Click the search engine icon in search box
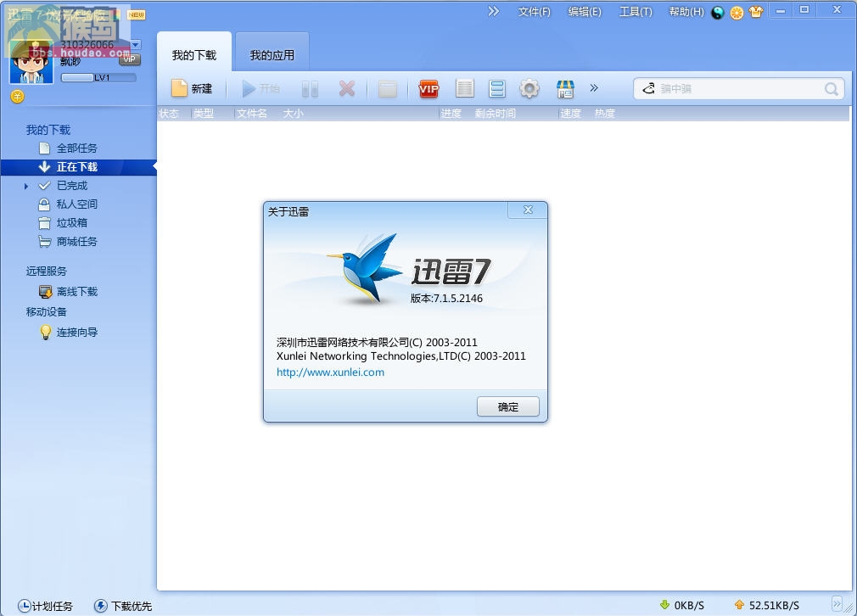Image resolution: width=857 pixels, height=616 pixels. pos(649,88)
